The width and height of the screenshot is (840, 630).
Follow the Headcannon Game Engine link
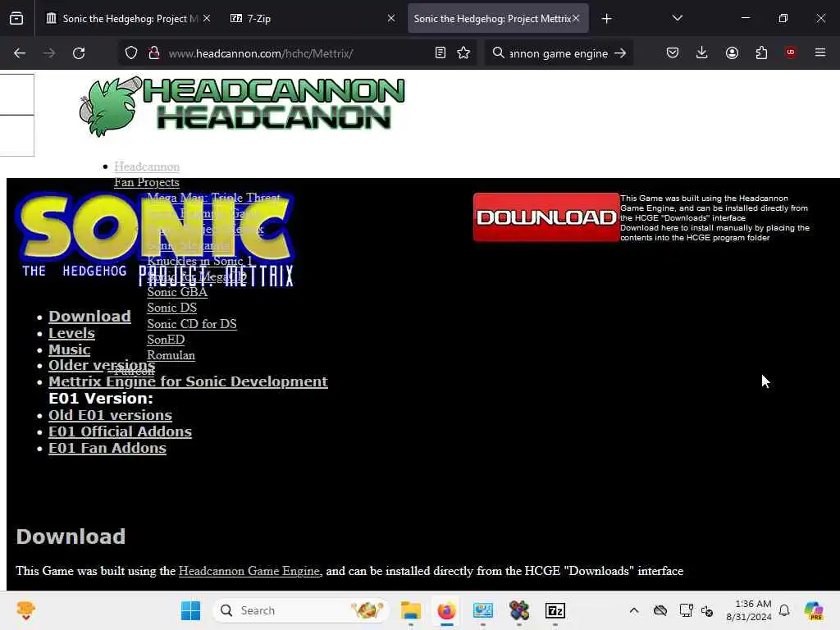pyautogui.click(x=249, y=571)
